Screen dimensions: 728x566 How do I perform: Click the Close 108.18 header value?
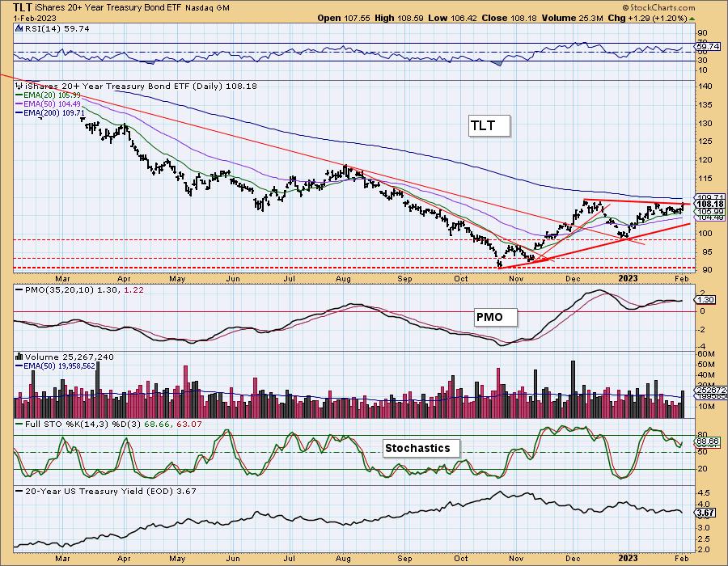[x=509, y=18]
